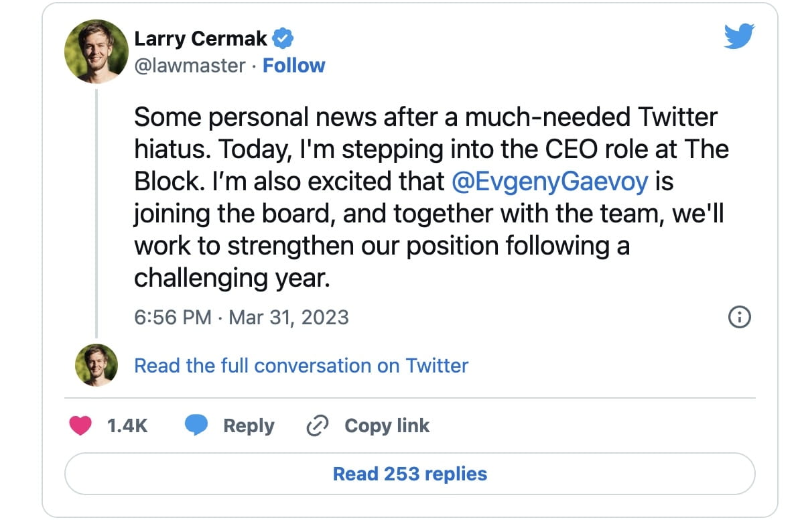Follow the @lawmaster account
This screenshot has width=800, height=532.
click(x=293, y=66)
